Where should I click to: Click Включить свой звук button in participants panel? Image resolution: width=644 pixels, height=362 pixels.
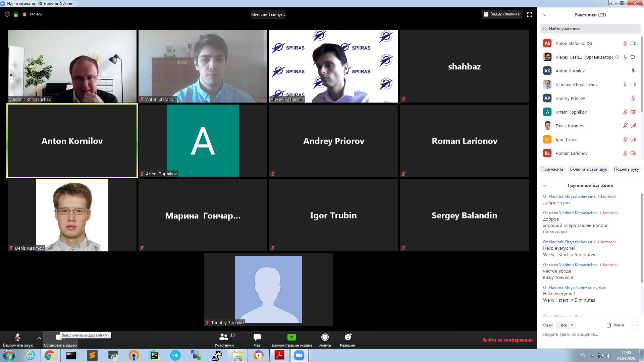tap(588, 169)
